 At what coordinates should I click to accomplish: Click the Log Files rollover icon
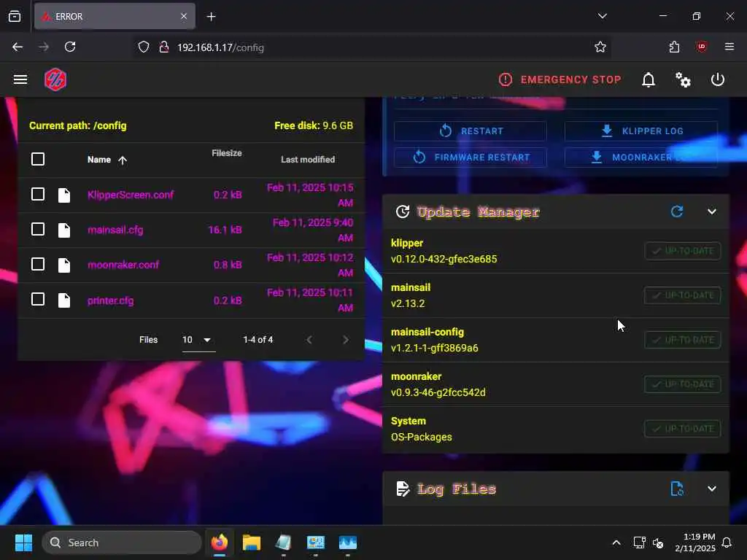click(677, 489)
